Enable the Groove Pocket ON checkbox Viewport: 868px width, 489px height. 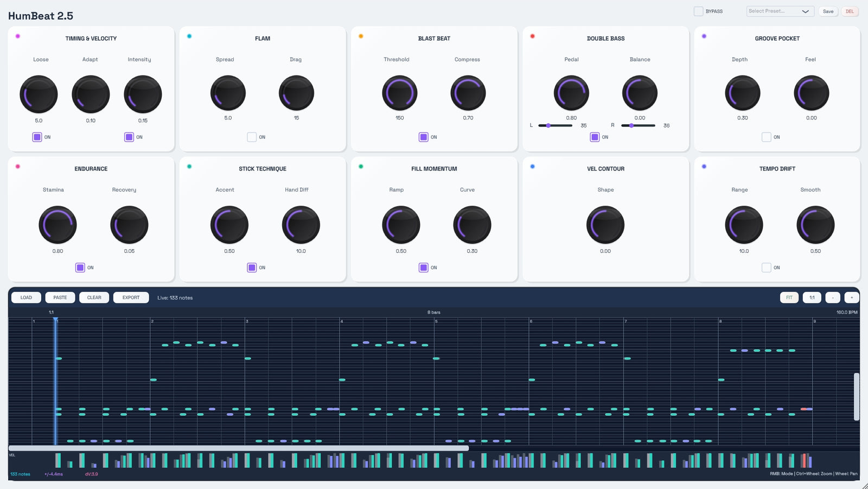[x=767, y=137]
